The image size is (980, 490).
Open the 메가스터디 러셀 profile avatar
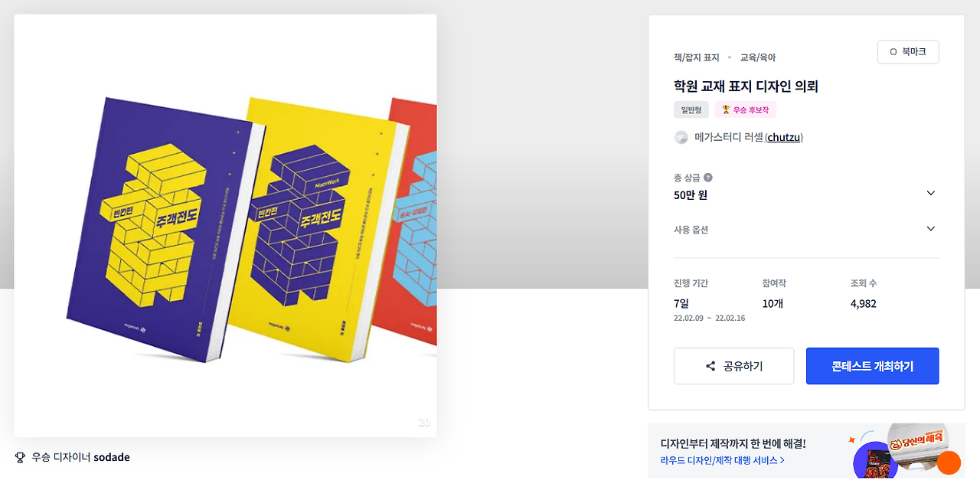(x=681, y=138)
